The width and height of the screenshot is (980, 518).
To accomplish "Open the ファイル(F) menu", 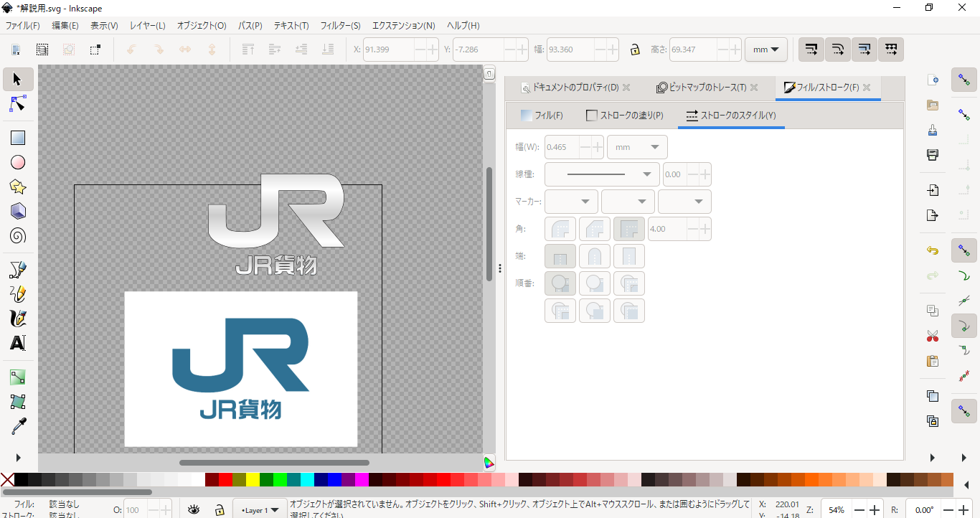I will [23, 25].
